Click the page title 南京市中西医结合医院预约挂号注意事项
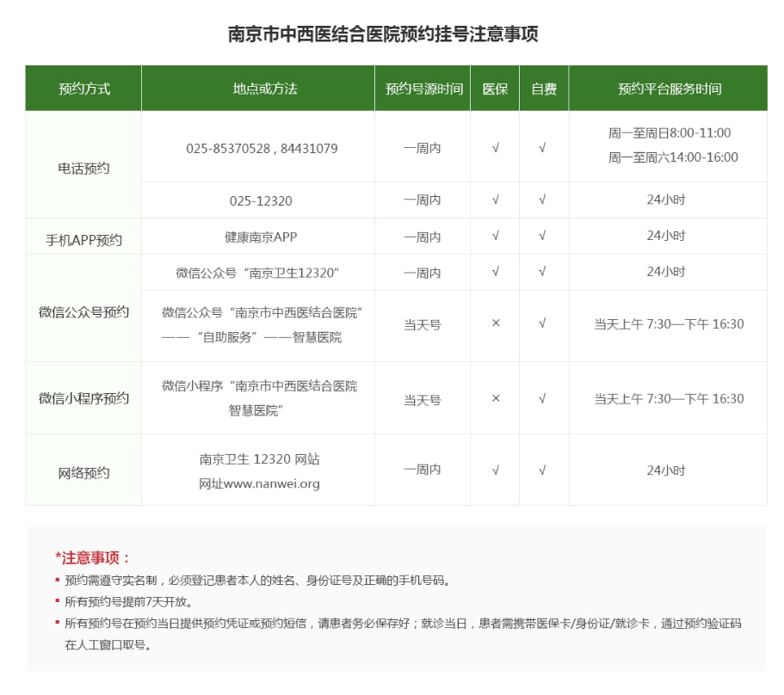This screenshot has width=784, height=695. pos(383,34)
